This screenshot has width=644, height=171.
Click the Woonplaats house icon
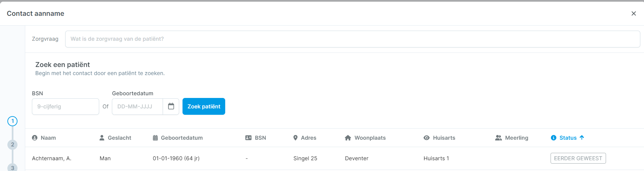pos(348,138)
